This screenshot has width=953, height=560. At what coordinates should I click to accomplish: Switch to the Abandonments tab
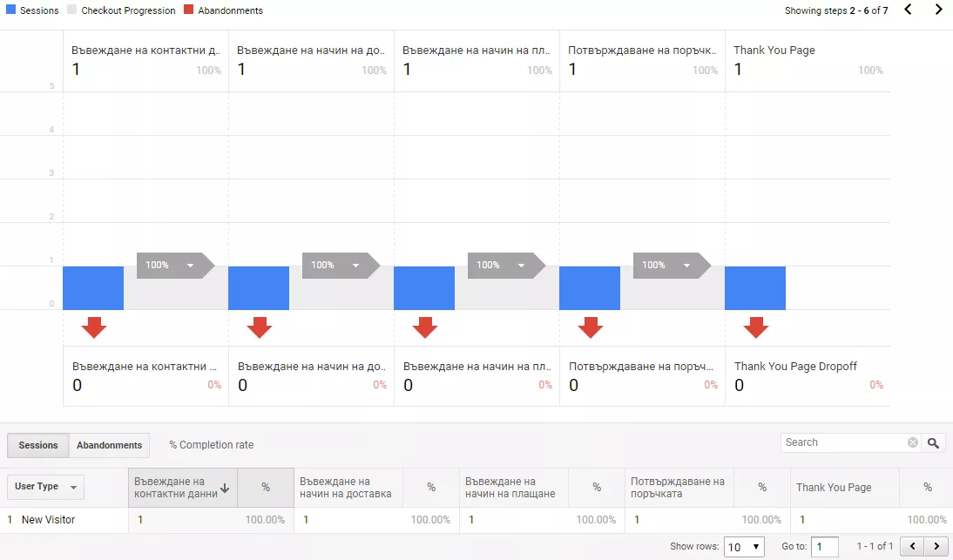coord(110,445)
